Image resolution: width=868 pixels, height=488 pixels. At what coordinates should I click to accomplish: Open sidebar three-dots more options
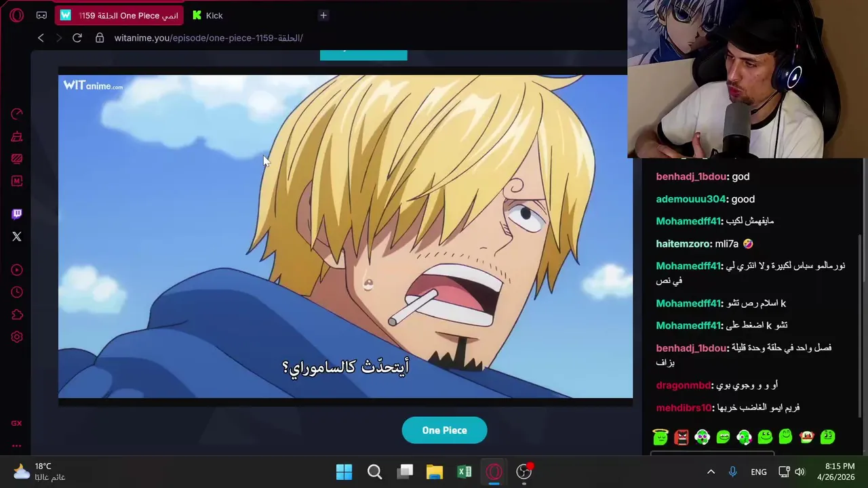[x=16, y=445]
